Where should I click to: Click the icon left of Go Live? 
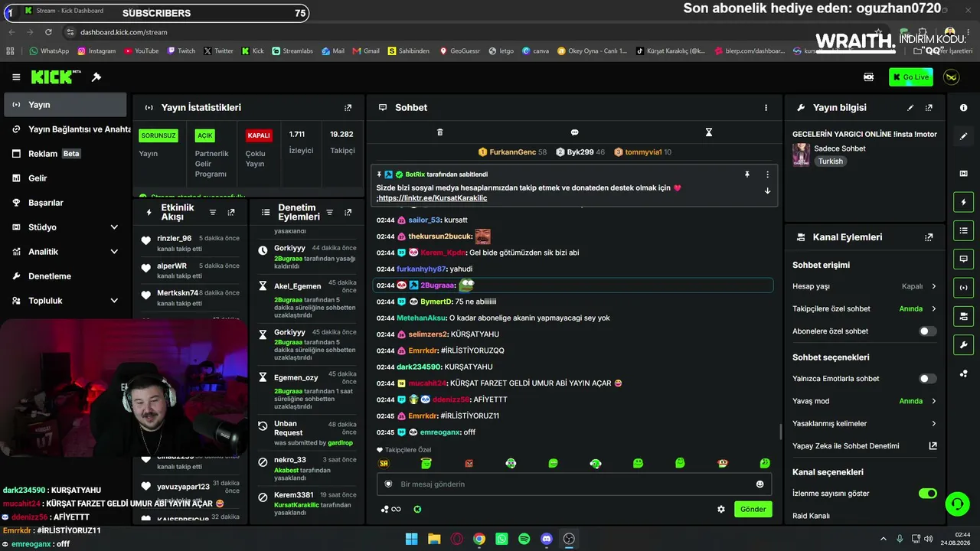[869, 77]
